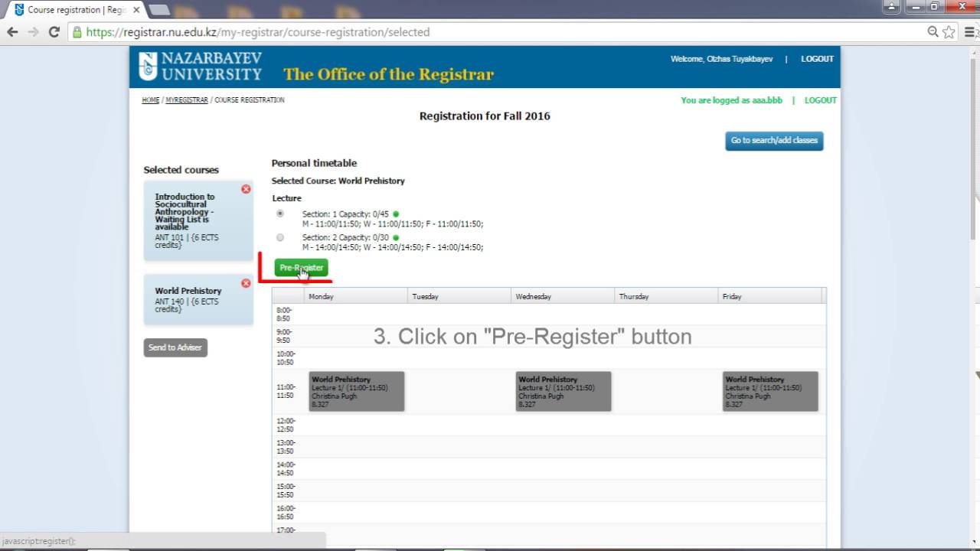Click the Section 1 Capacity 0/45 label

(345, 214)
